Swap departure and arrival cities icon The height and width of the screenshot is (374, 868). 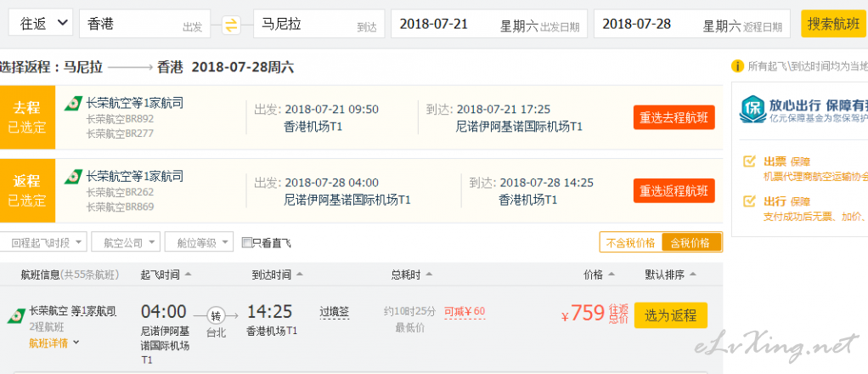(231, 25)
